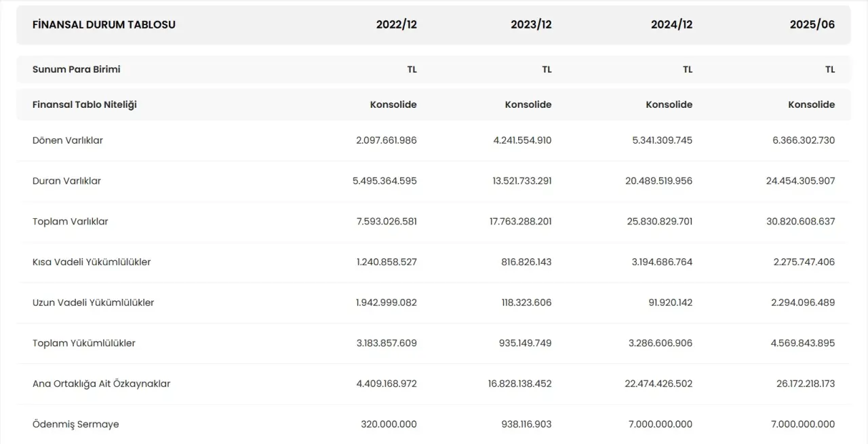
Task: Select the Finansal Tablo Niteliği label
Action: coord(84,104)
